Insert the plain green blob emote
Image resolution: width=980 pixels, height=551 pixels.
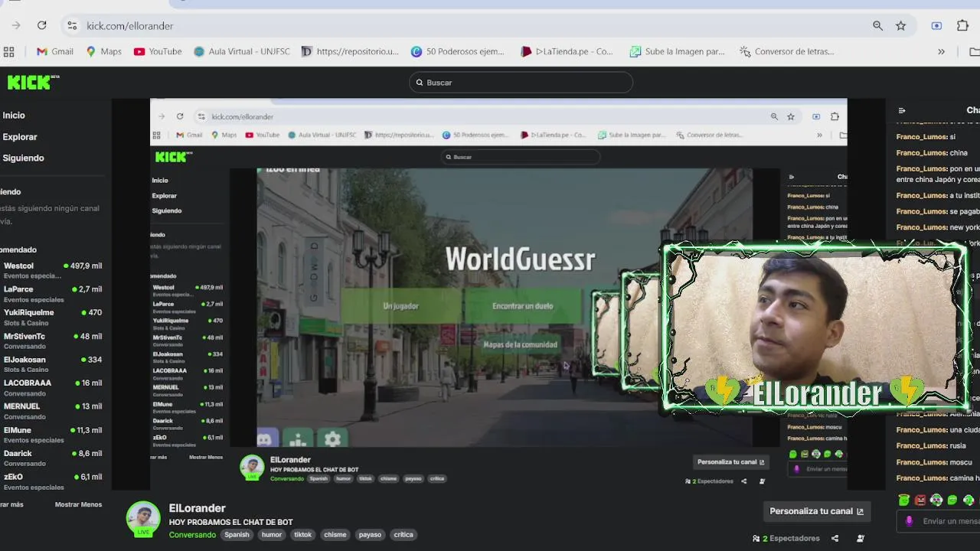coord(952,500)
